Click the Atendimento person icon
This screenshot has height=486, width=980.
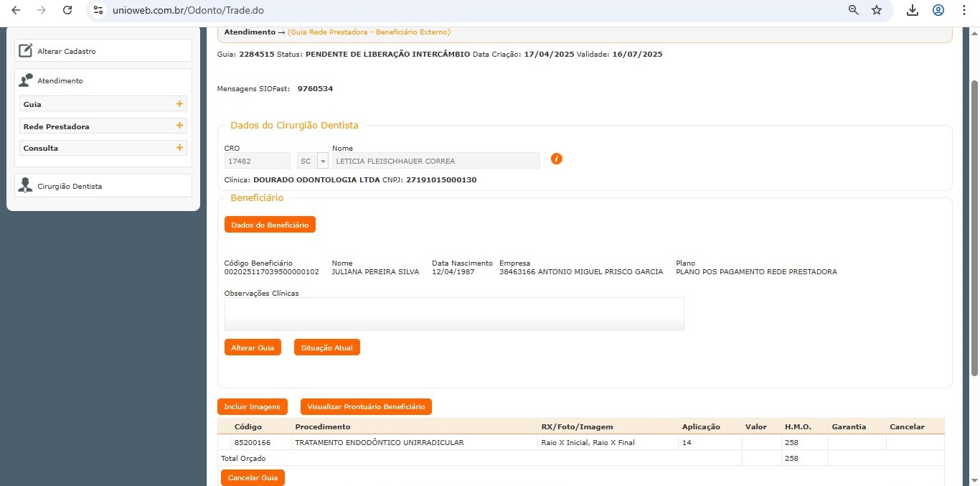26,80
